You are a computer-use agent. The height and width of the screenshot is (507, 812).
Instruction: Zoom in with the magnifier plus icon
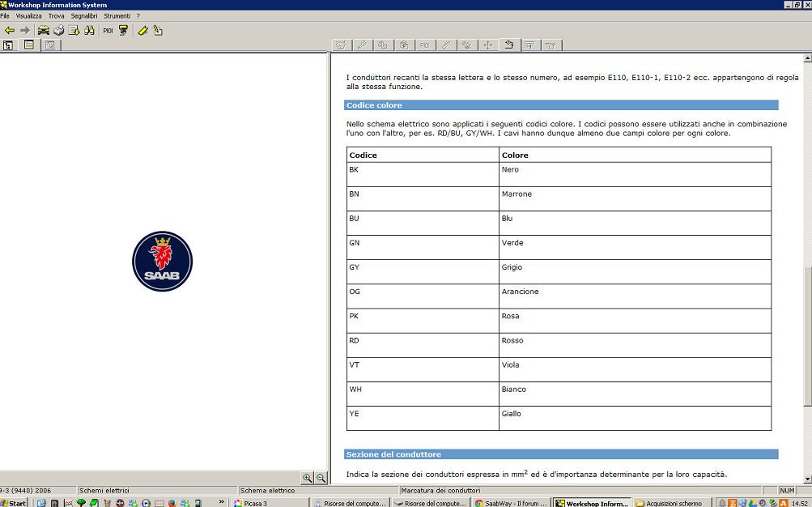(308, 478)
